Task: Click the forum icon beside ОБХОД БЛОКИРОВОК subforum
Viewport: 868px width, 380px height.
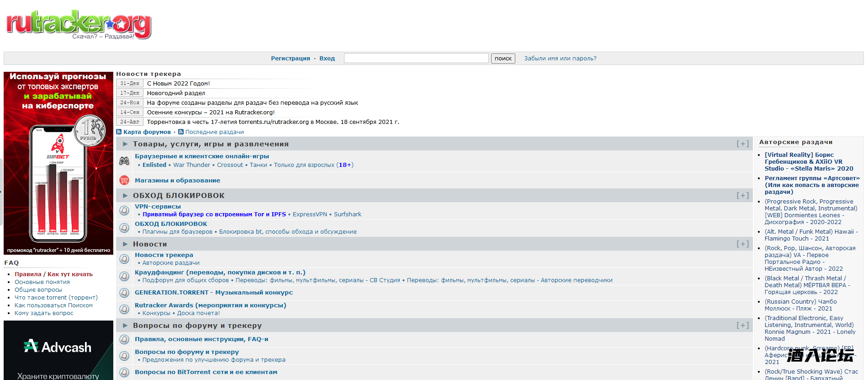Action: pyautogui.click(x=124, y=228)
